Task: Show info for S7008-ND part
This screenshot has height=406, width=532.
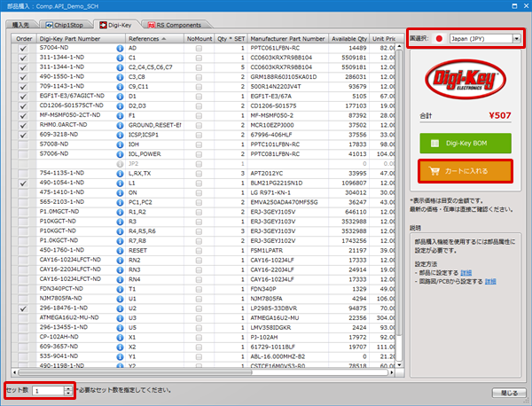Action: click(x=120, y=144)
